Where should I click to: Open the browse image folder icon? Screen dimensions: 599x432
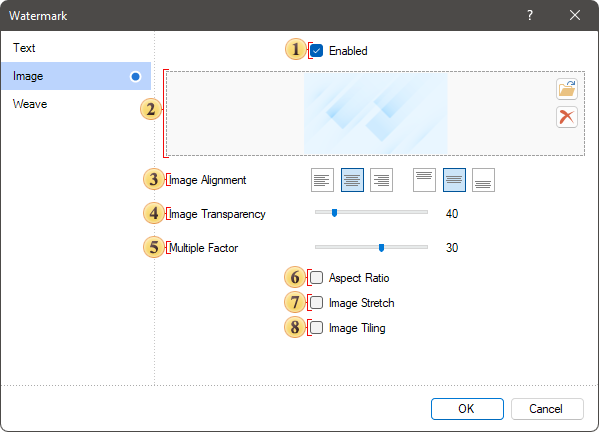click(x=567, y=89)
